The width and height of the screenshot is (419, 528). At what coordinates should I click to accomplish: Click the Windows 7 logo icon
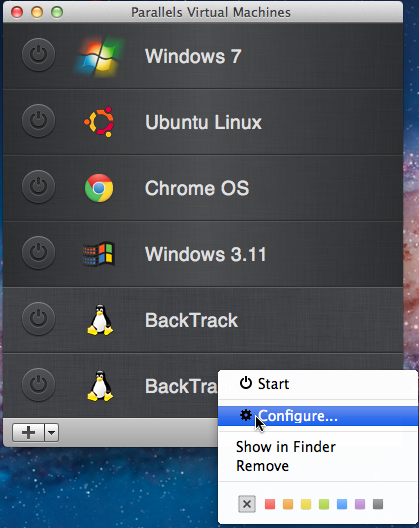coord(99,57)
